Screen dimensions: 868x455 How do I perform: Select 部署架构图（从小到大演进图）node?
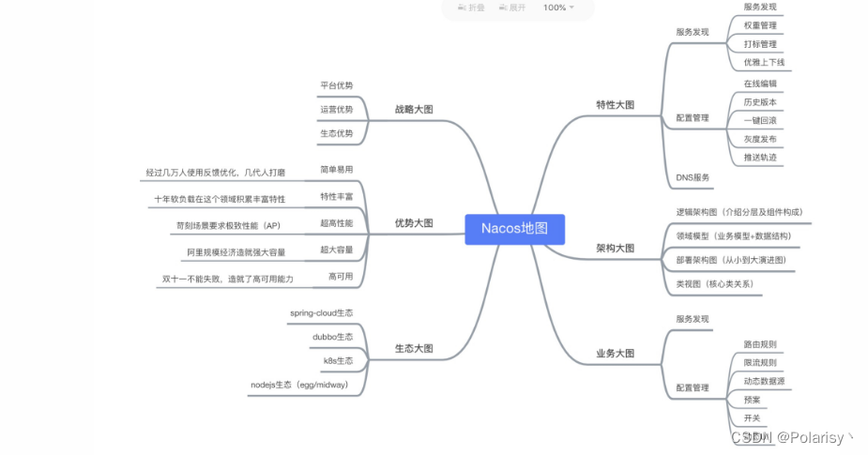[x=731, y=260]
